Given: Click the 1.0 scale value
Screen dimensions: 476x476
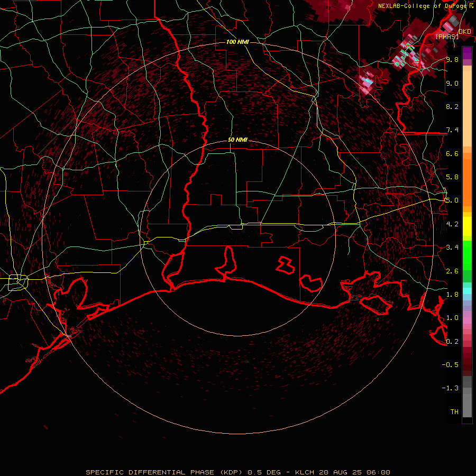Looking at the screenshot, I should tap(452, 318).
